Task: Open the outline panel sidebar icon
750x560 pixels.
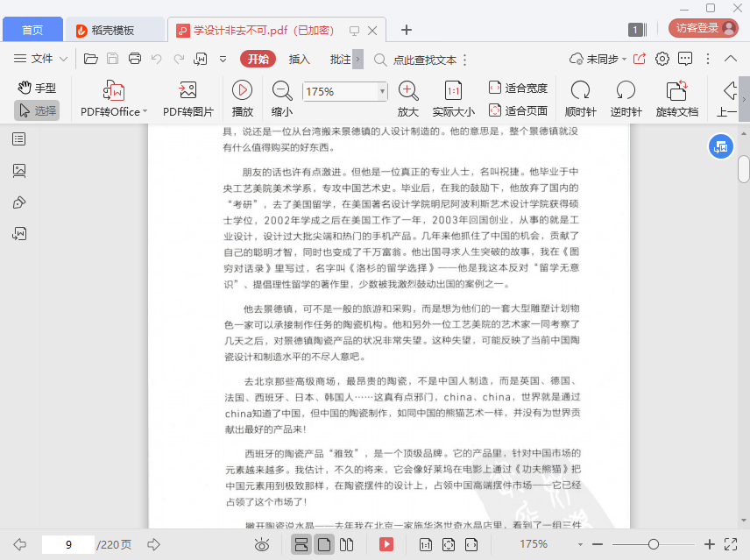Action: pos(19,139)
